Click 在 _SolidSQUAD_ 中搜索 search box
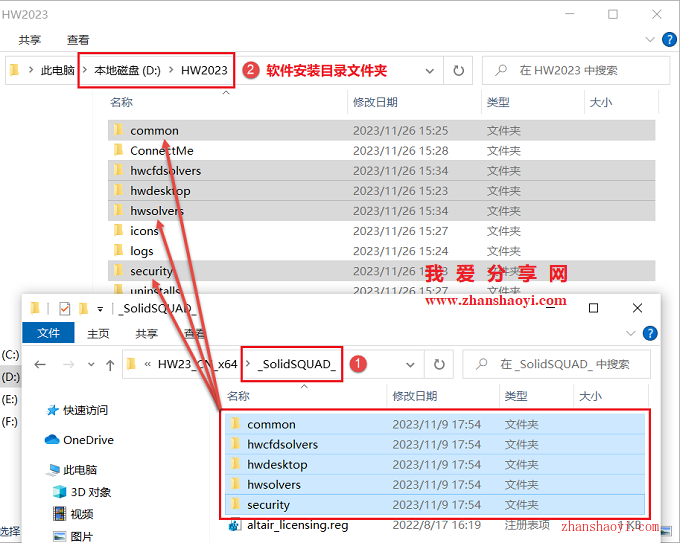The image size is (680, 543). click(x=557, y=364)
